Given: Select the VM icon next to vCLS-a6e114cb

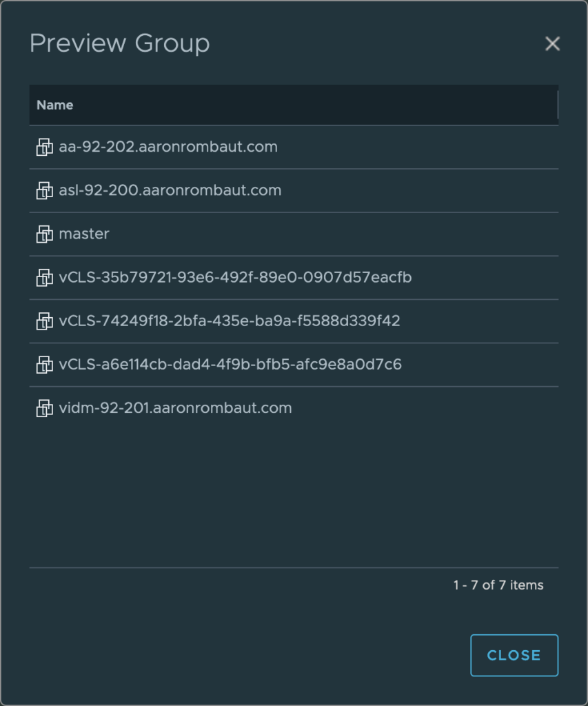Looking at the screenshot, I should tap(44, 365).
